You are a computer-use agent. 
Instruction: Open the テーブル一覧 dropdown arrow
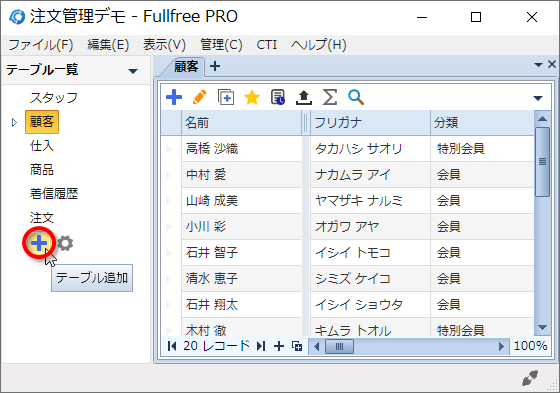pos(133,71)
